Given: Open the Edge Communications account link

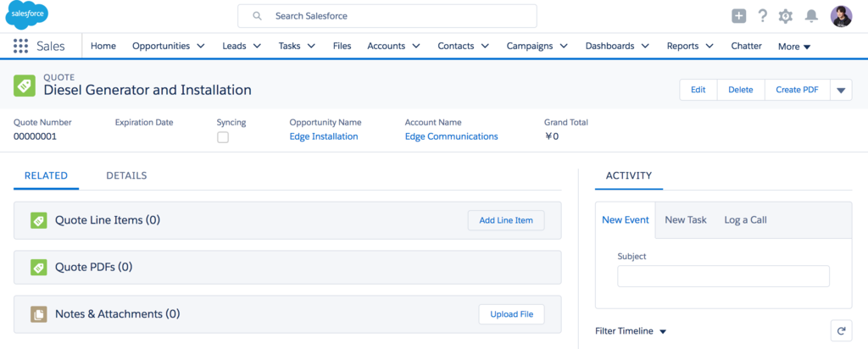Looking at the screenshot, I should [451, 136].
